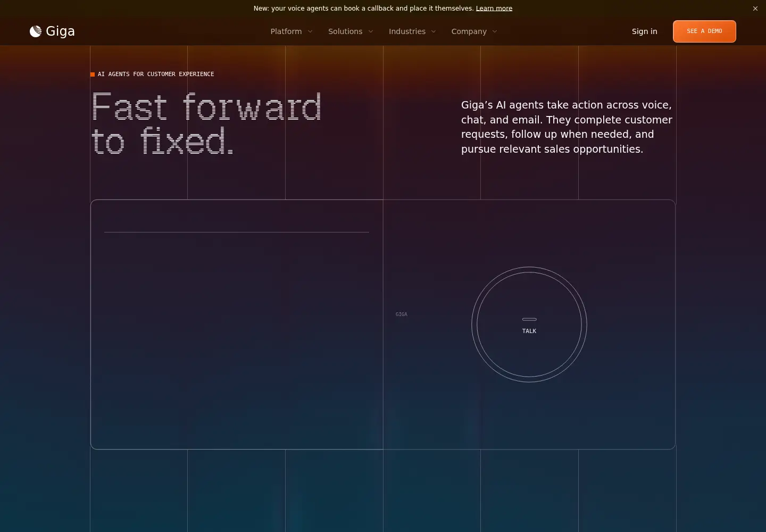This screenshot has width=766, height=532.
Task: Expand the chevron next to Platform
Action: [x=310, y=31]
